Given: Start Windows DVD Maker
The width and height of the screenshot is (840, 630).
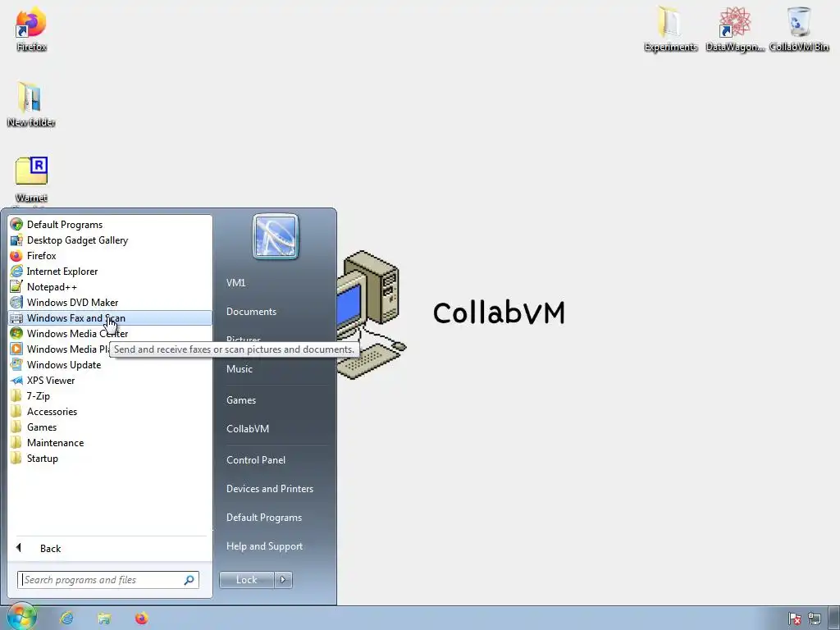Looking at the screenshot, I should 110,302.
